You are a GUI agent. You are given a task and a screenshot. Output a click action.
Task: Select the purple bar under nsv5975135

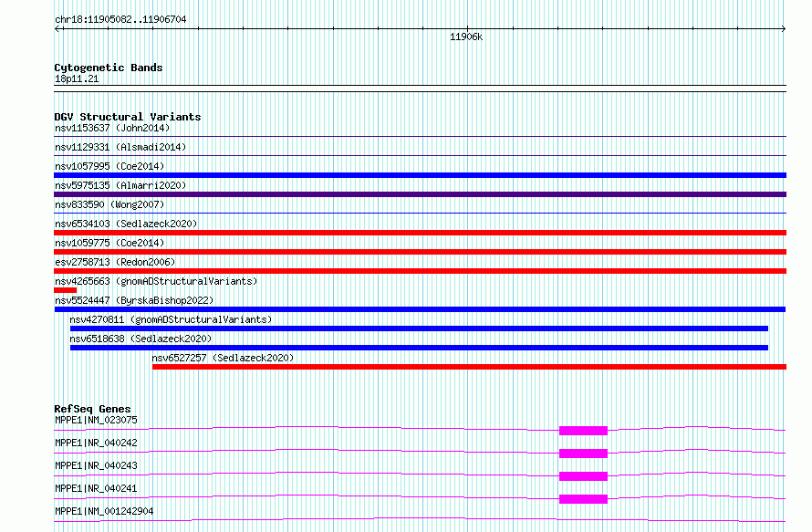pyautogui.click(x=420, y=194)
